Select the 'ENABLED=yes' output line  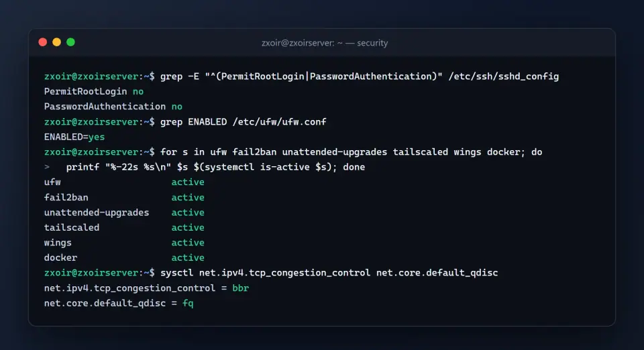tap(74, 137)
